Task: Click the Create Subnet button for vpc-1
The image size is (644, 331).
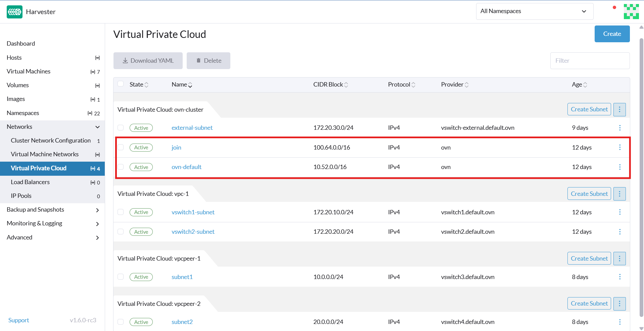Action: [x=589, y=194]
